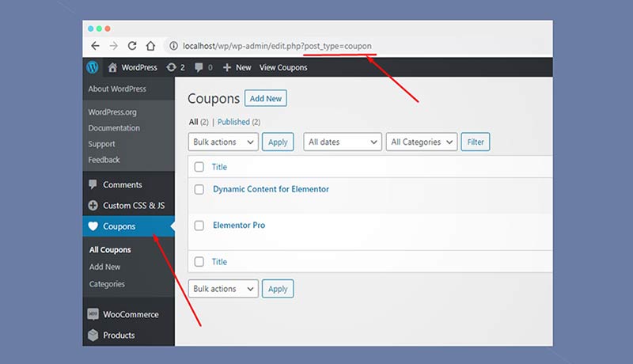Click the browser address bar URL

(x=277, y=46)
